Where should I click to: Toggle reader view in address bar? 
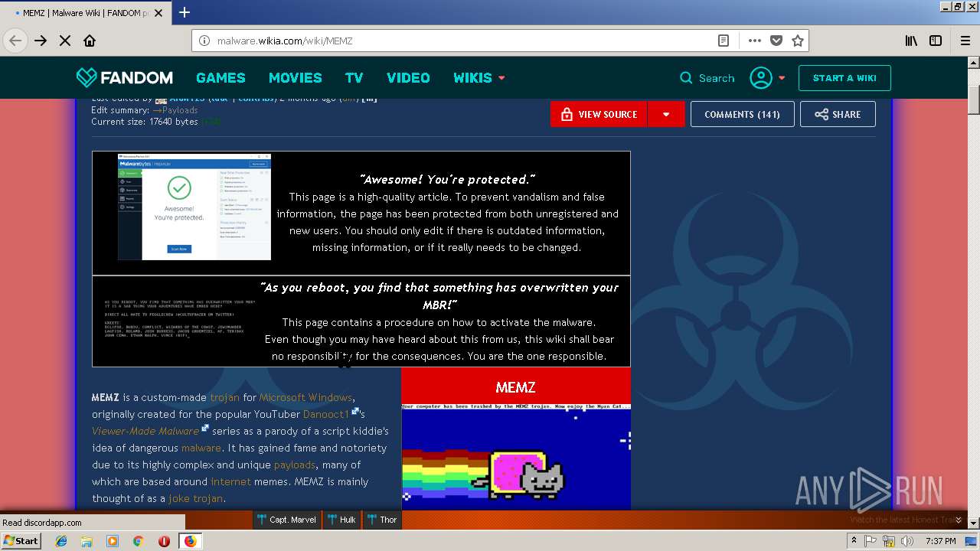pyautogui.click(x=724, y=41)
